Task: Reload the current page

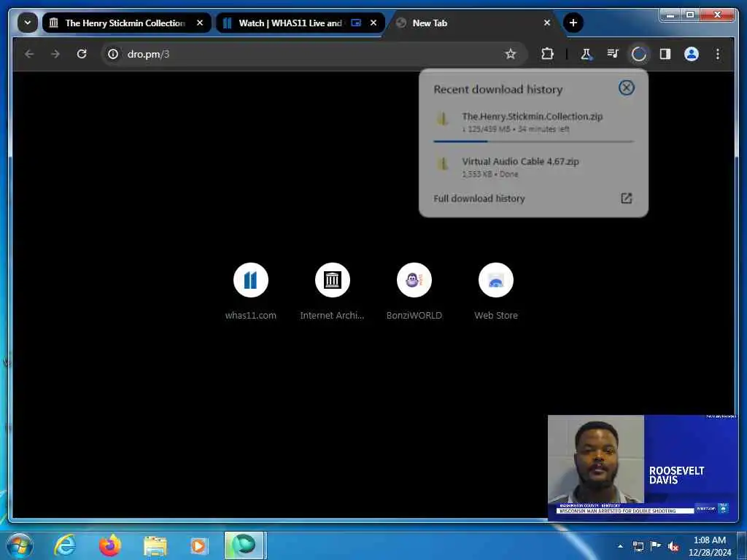Action: 82,54
